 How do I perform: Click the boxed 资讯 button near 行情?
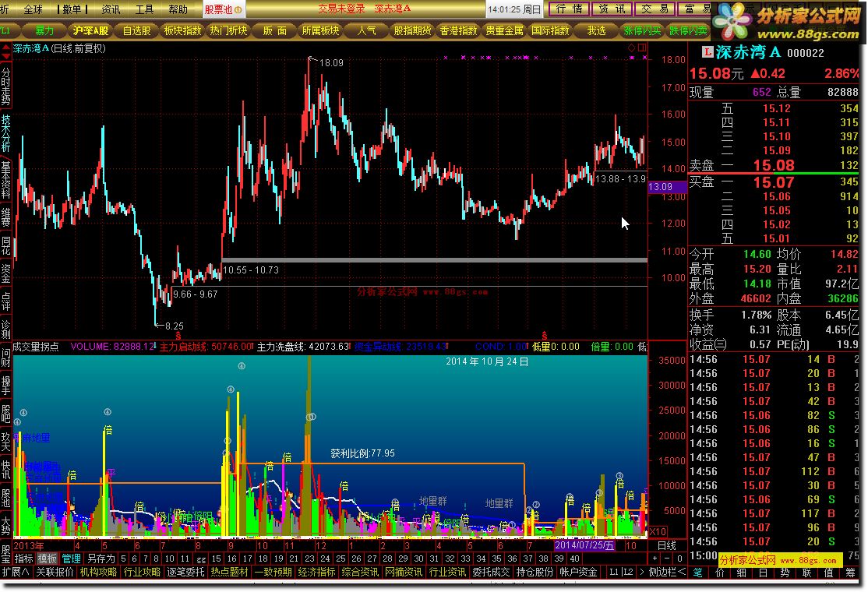(x=612, y=9)
